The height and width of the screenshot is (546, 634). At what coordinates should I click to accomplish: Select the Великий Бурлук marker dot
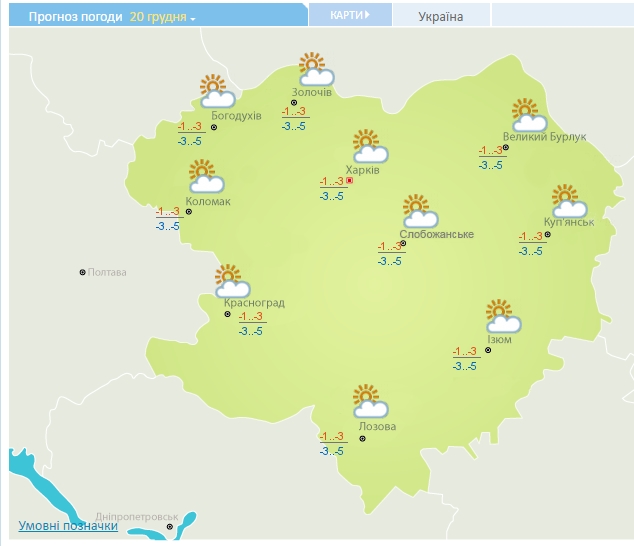point(505,148)
